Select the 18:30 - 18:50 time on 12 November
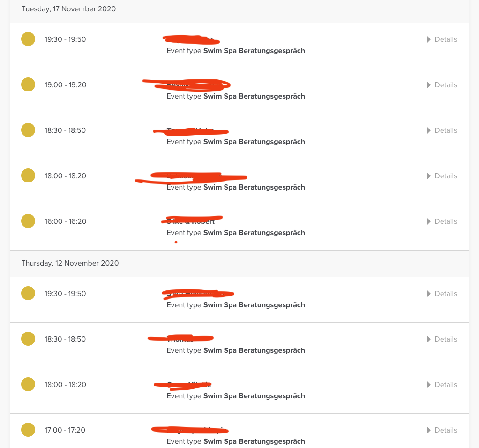This screenshot has width=479, height=448. (65, 339)
